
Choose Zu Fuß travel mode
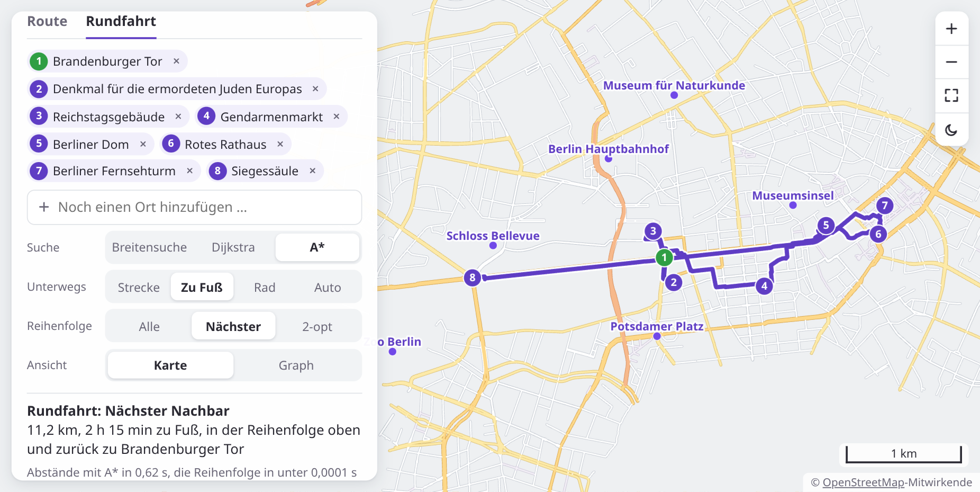(202, 287)
